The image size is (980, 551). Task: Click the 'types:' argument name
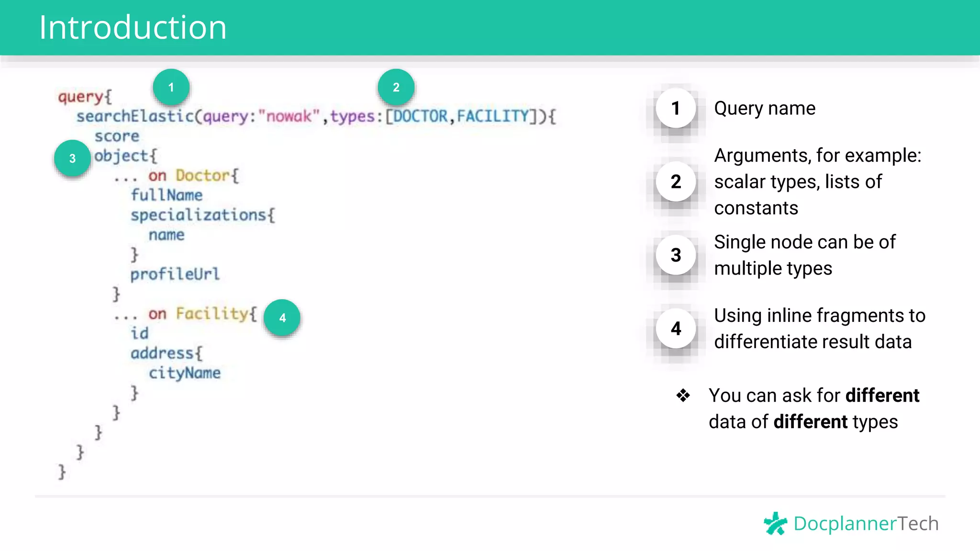click(356, 116)
